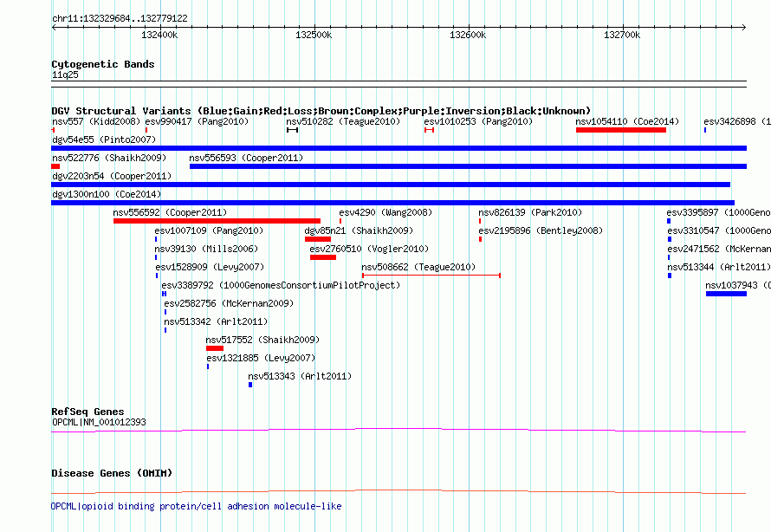Click the nsv1054110 (Coe2014) red loss bar
Image resolution: width=771 pixels, height=532 pixels.
point(621,130)
